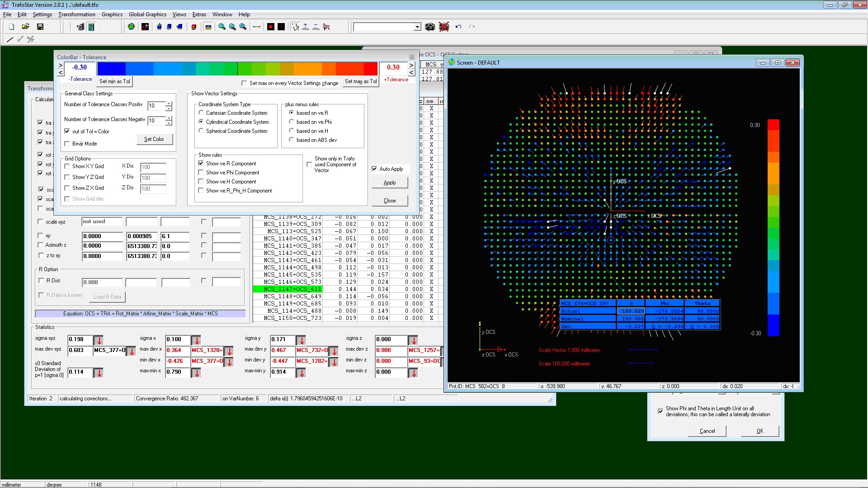Image resolution: width=868 pixels, height=488 pixels.
Task: Open the Extras menu
Action: click(x=199, y=14)
